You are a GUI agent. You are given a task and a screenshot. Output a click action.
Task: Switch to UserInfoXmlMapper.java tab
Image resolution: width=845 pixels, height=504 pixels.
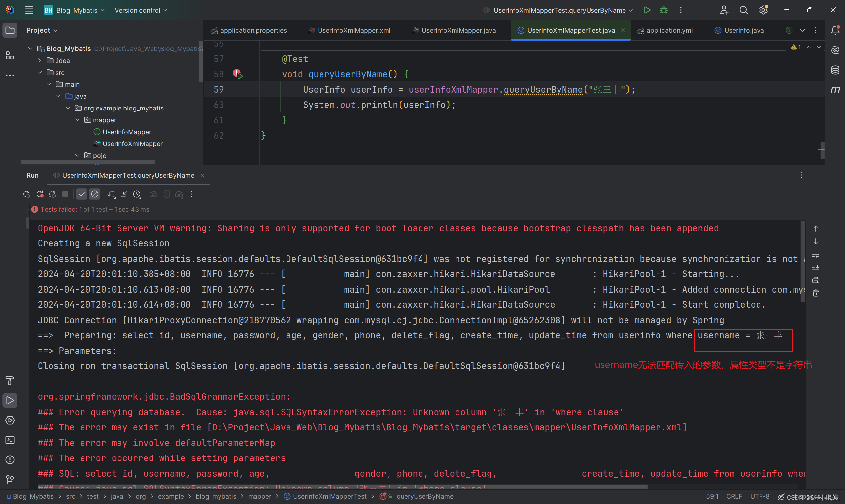pos(454,30)
